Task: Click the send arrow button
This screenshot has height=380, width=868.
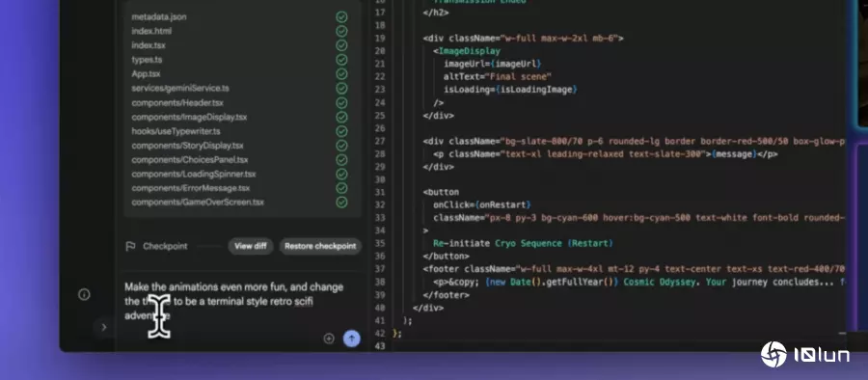Action: 351,339
